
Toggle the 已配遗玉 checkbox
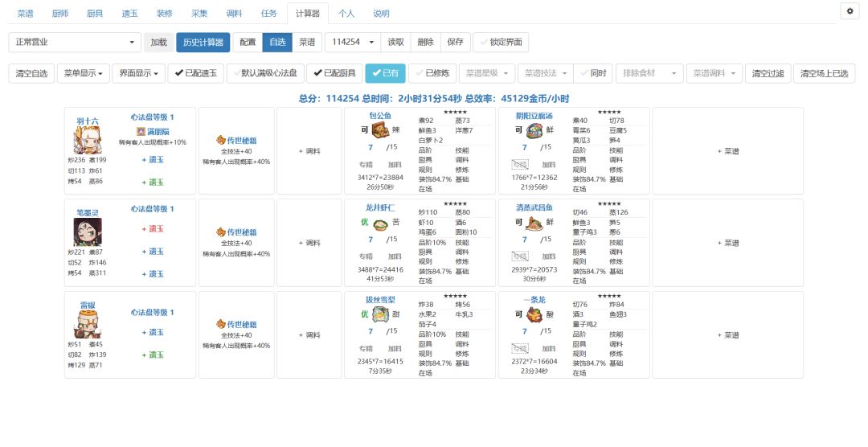coord(195,73)
